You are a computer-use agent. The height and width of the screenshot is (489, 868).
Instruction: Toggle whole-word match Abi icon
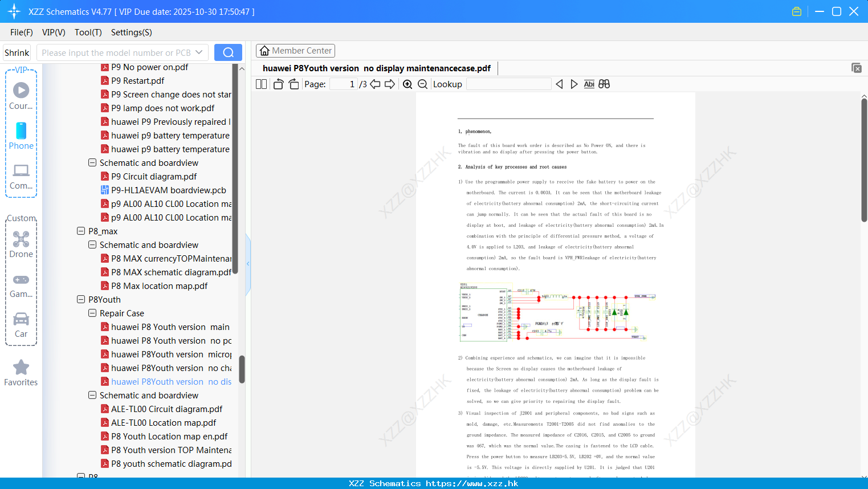pyautogui.click(x=589, y=84)
